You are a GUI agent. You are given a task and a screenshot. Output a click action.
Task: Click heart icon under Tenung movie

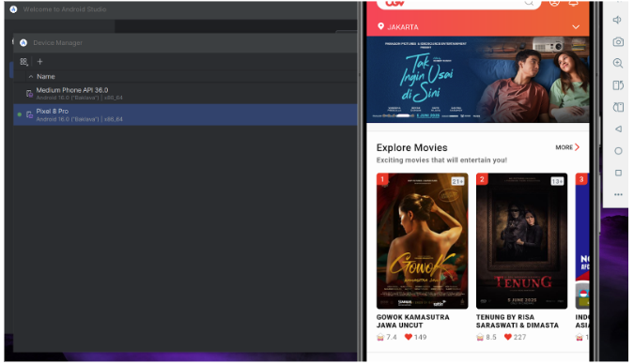click(x=508, y=337)
